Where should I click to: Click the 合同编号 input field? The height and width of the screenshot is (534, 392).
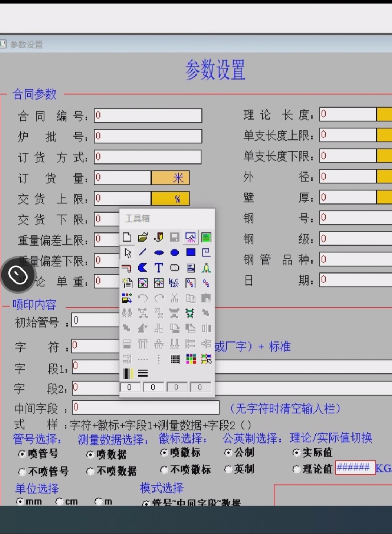(148, 116)
